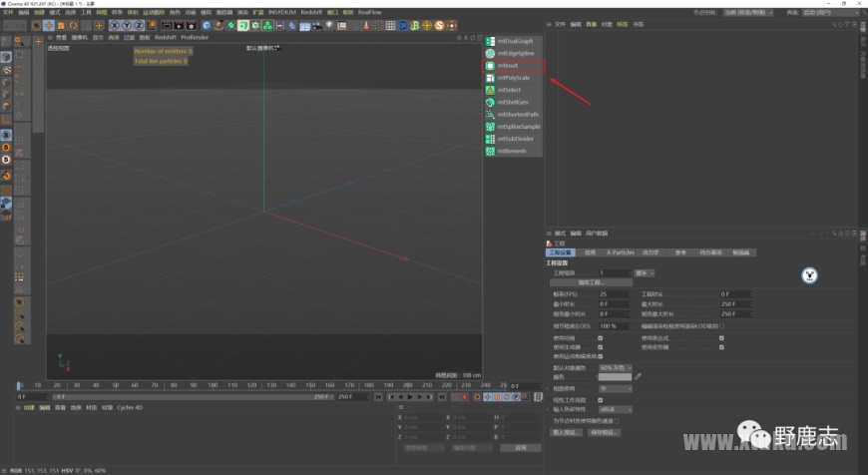Toggle the X axis lock
Image resolution: width=868 pixels, height=475 pixels.
pos(115,26)
